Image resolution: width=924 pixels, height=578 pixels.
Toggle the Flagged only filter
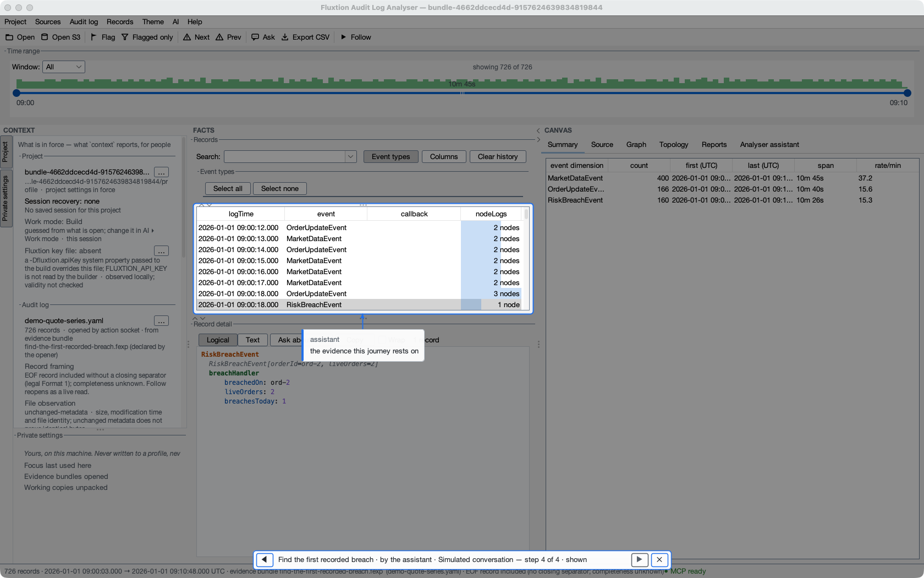point(147,37)
